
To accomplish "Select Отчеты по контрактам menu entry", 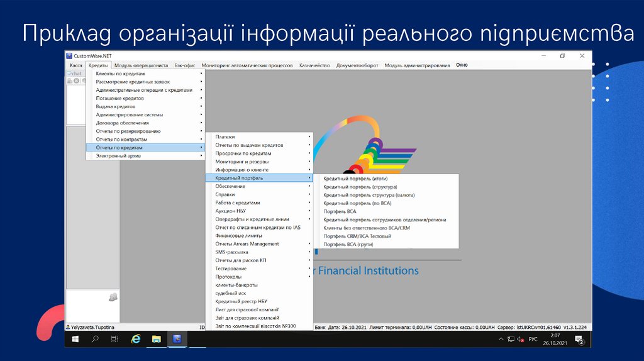I will coord(145,139).
